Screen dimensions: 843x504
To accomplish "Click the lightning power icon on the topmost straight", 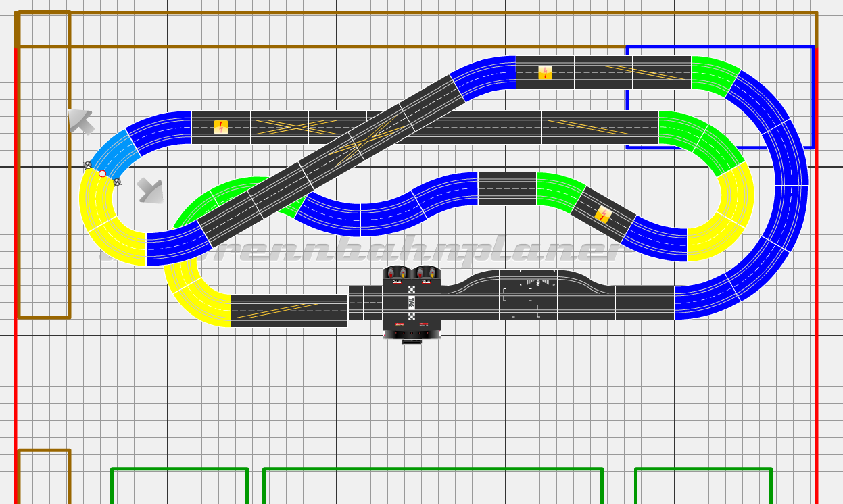I will tap(545, 72).
